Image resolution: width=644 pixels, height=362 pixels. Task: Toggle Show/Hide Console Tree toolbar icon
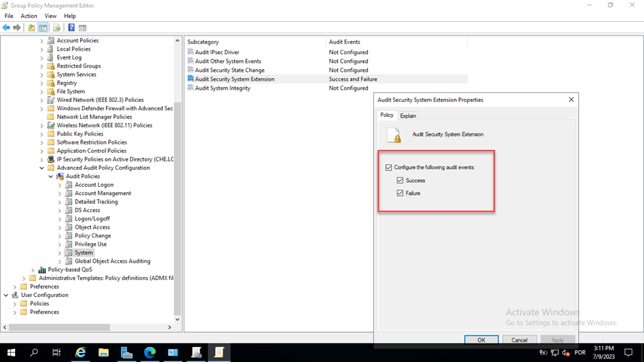click(x=43, y=28)
